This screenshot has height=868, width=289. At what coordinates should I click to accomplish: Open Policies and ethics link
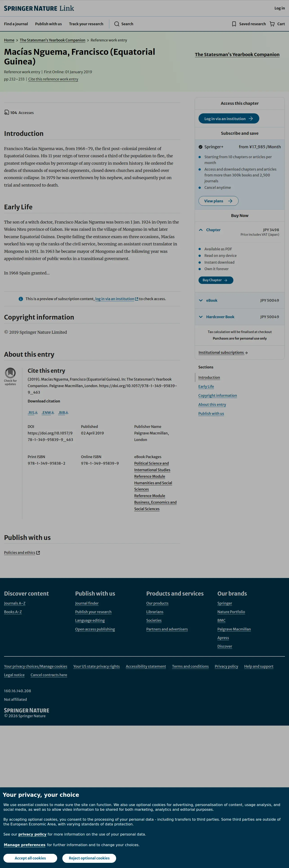tap(20, 553)
